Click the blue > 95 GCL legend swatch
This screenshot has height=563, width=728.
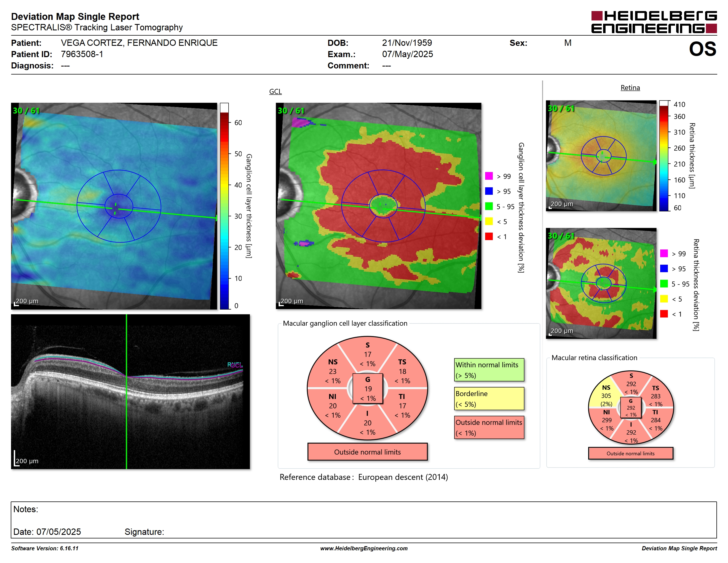coord(489,191)
